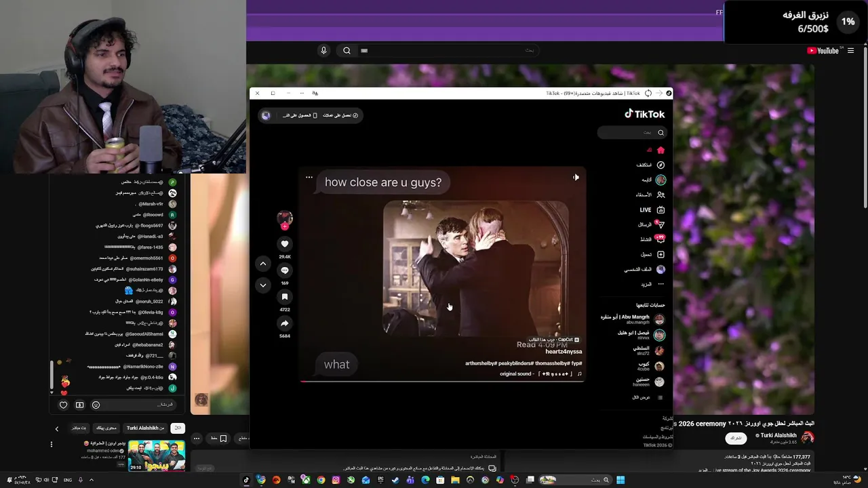Viewport: 868px width, 488px height.
Task: Open the followed account nirvvx
Action: point(640,335)
